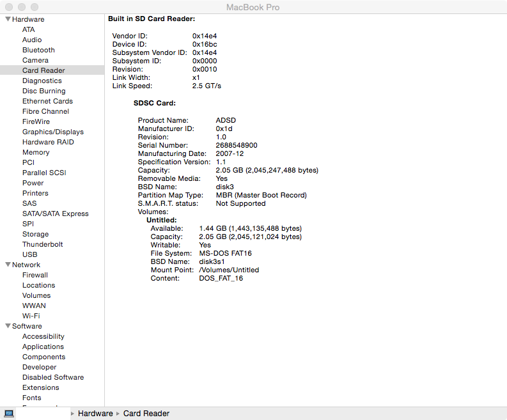Click the Device ID value 0x16bc
507x420 pixels.
(205, 44)
